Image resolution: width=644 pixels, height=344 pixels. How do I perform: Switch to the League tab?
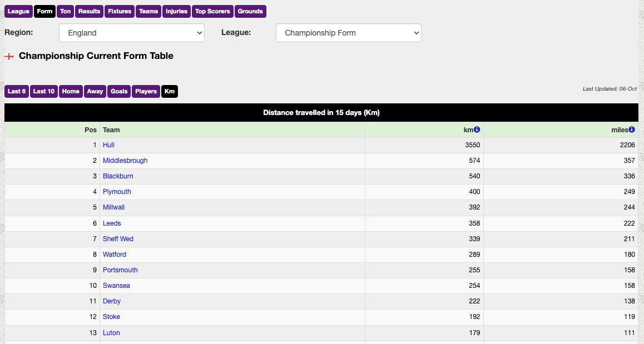[x=18, y=12]
